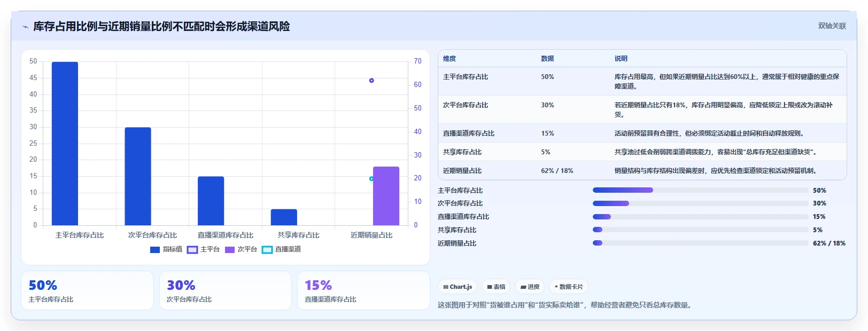
Task: Click the 主平台库存占比 progress bar at 50%
Action: [700, 190]
